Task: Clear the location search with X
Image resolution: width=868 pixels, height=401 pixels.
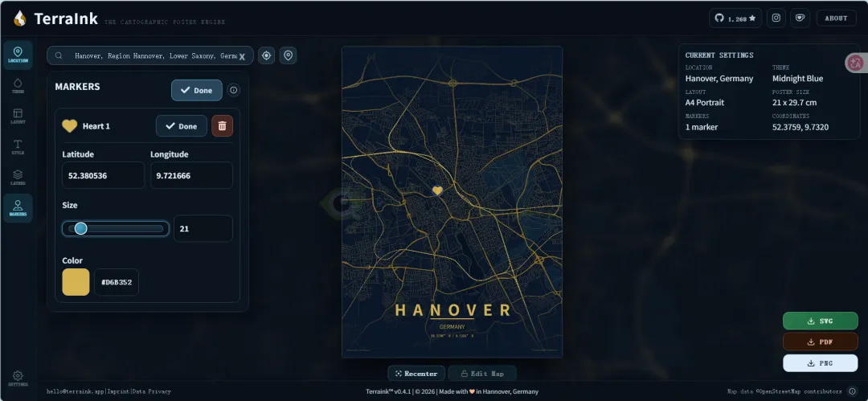Action: tap(242, 56)
